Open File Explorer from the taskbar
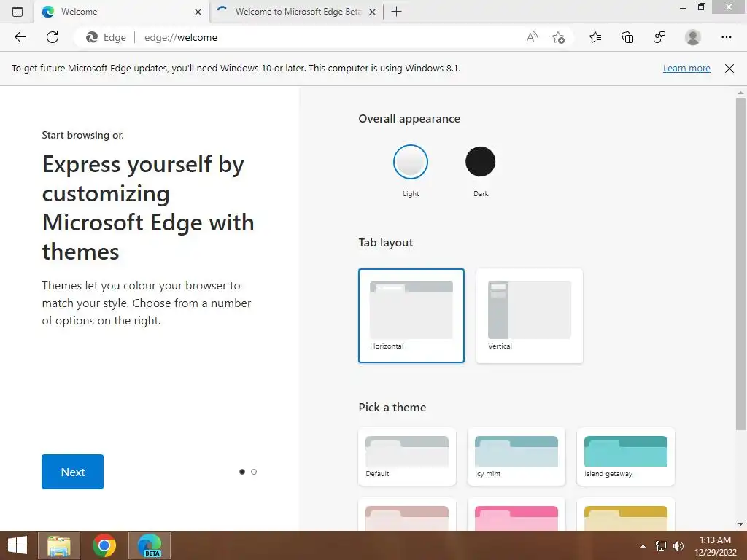This screenshot has height=560, width=747. (x=58, y=545)
